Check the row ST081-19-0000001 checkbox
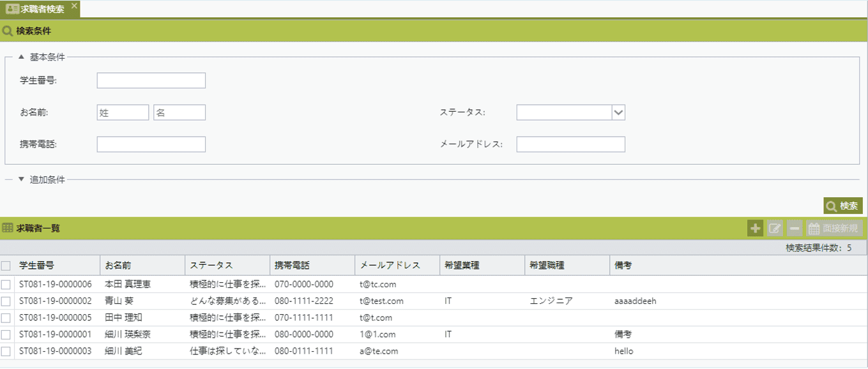This screenshot has width=868, height=369. (6, 335)
